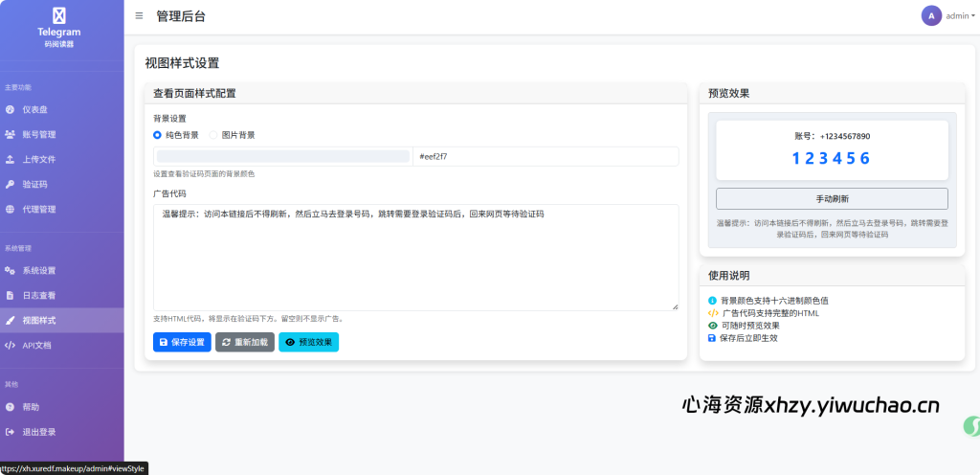Click the dashboard icon beside 仪表盘

tap(10, 109)
